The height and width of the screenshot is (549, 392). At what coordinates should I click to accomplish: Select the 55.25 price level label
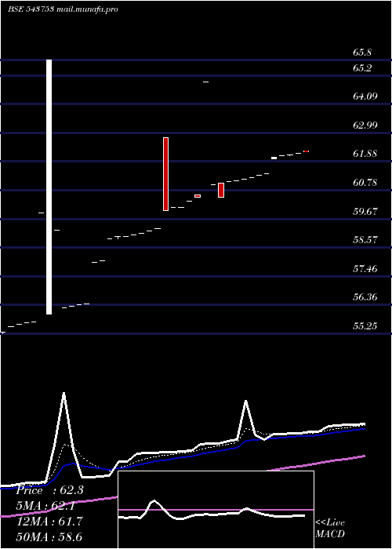tap(365, 326)
